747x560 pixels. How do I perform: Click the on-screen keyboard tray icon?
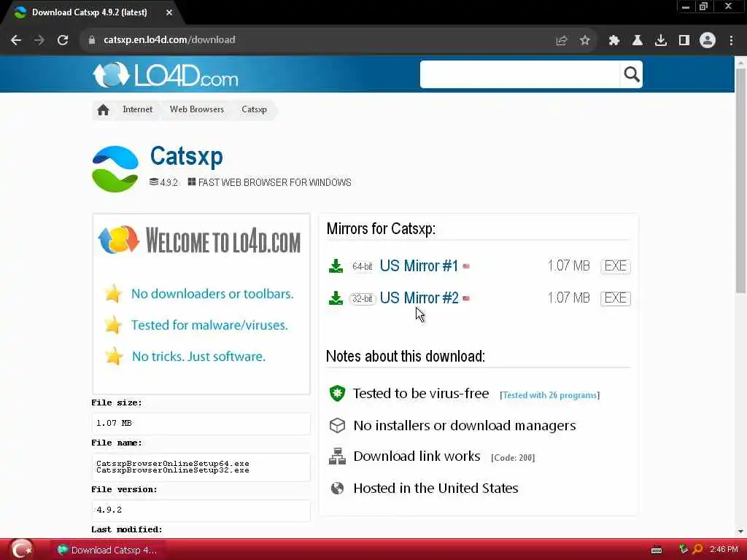click(656, 551)
